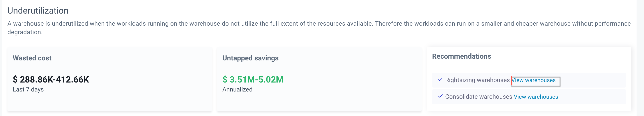The width and height of the screenshot is (644, 116).
Task: Click "A warehouse is underutilized" opening phrase
Action: click(48, 24)
